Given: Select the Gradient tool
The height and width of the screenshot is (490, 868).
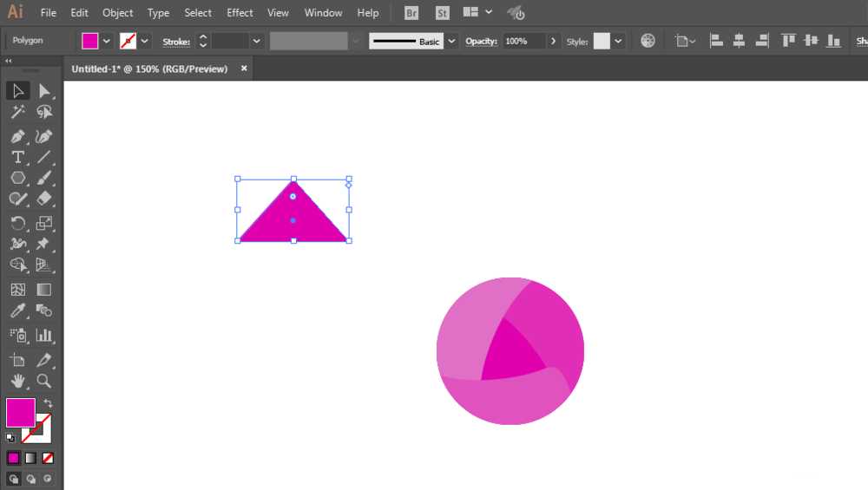Looking at the screenshot, I should click(43, 290).
